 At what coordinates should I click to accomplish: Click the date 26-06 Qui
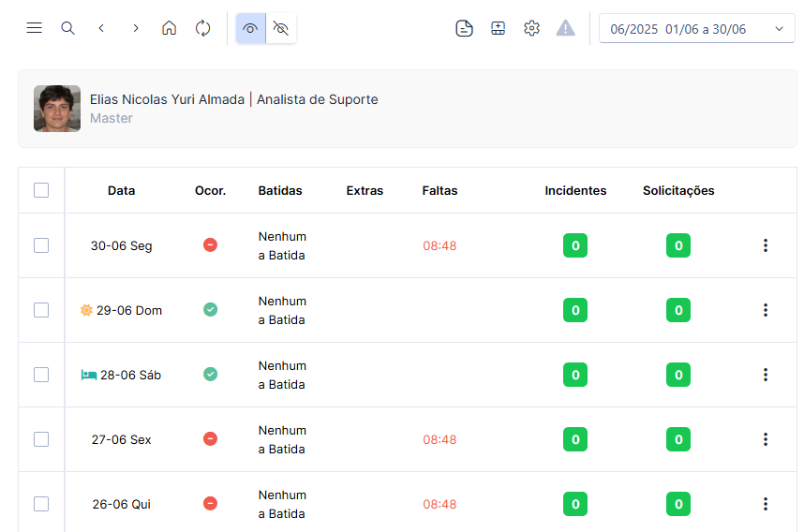(x=122, y=504)
